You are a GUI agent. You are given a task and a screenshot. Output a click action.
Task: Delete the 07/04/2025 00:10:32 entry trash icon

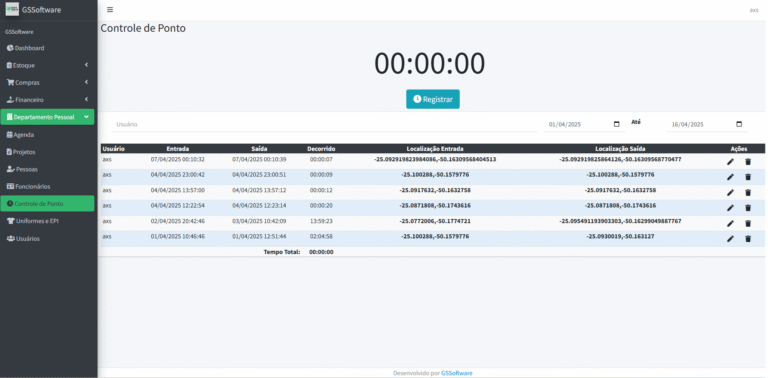(x=748, y=162)
